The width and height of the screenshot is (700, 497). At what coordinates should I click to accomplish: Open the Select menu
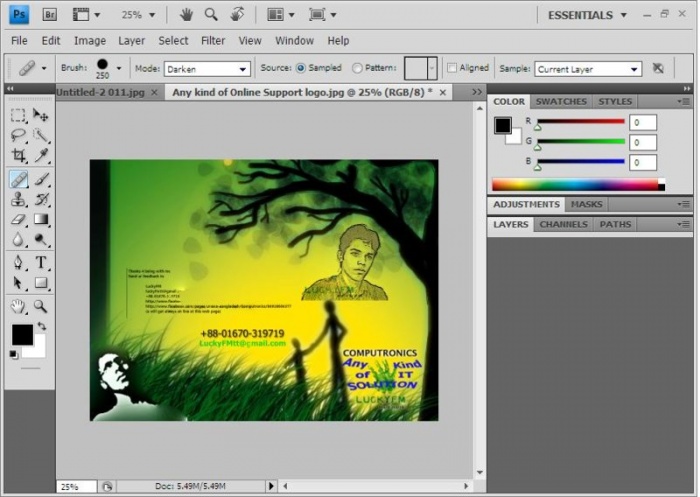173,41
